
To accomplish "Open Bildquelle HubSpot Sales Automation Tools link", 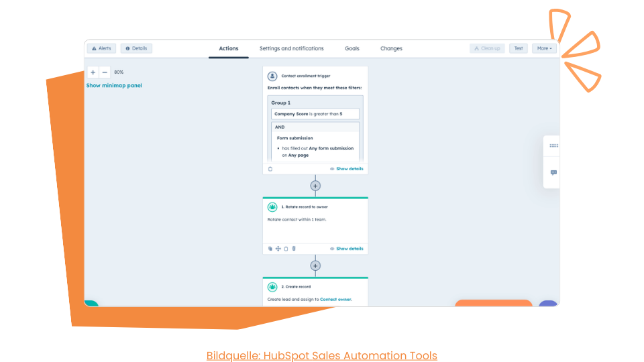I will 321,355.
